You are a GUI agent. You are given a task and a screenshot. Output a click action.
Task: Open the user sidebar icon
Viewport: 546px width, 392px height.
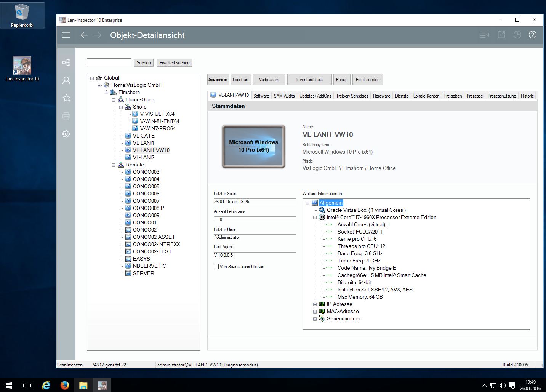click(x=66, y=80)
